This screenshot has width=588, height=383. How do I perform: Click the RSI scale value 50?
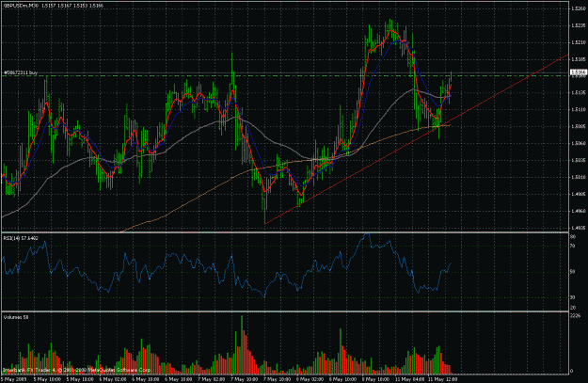coord(573,272)
